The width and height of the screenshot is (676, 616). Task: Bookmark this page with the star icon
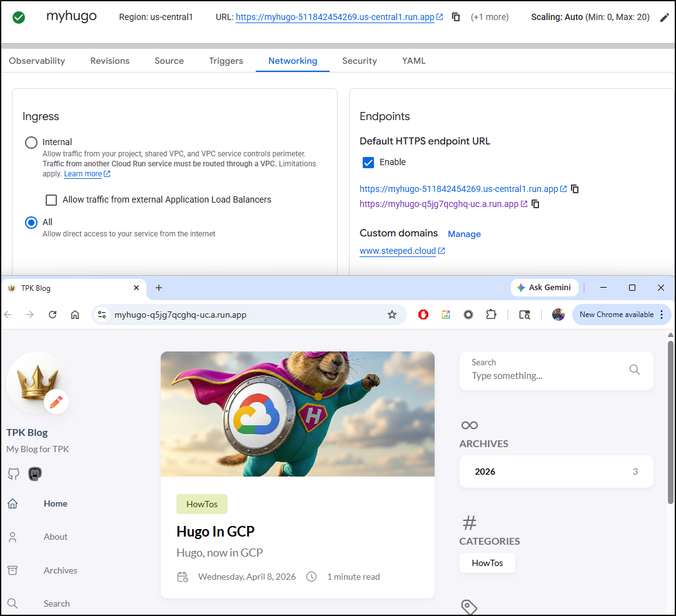pyautogui.click(x=392, y=315)
